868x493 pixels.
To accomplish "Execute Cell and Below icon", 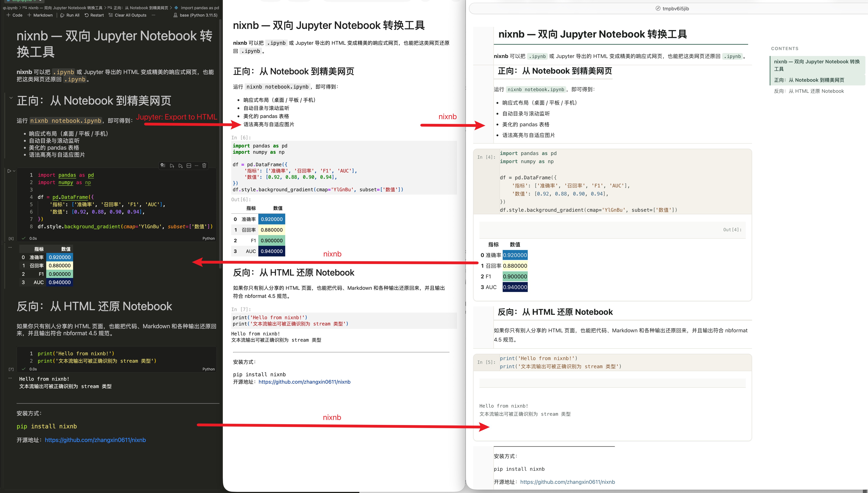I will pos(180,165).
